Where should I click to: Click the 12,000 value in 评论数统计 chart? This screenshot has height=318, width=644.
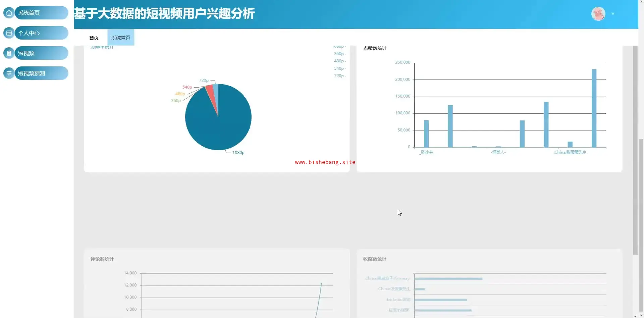point(130,285)
